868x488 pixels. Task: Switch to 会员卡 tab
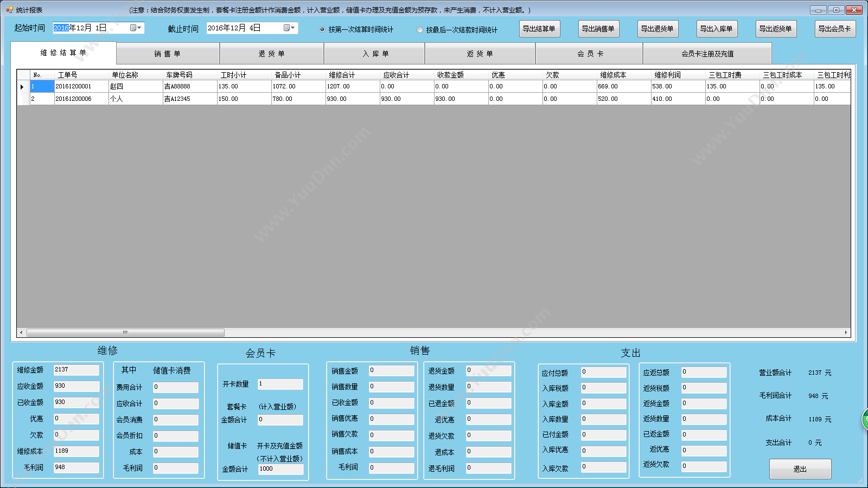coord(590,54)
